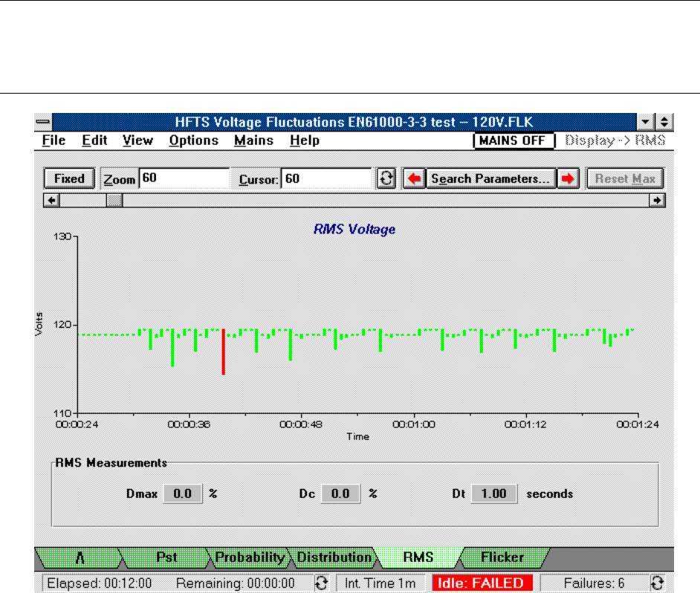The image size is (700, 593).
Task: Expand the Mains menu
Action: pyautogui.click(x=253, y=140)
